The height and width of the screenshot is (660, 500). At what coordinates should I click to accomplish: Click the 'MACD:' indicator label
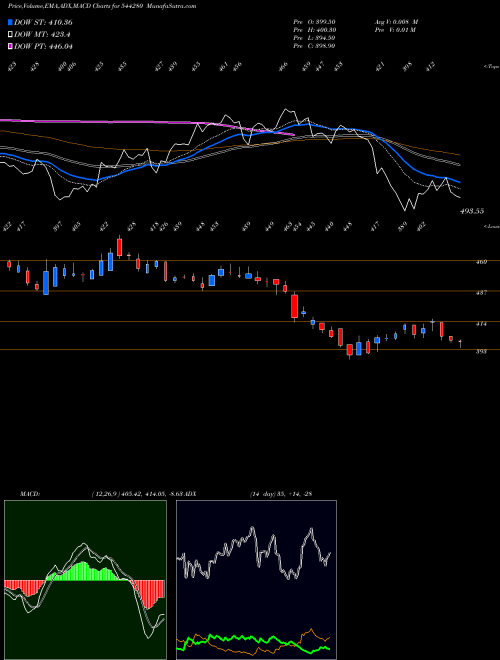tap(29, 494)
